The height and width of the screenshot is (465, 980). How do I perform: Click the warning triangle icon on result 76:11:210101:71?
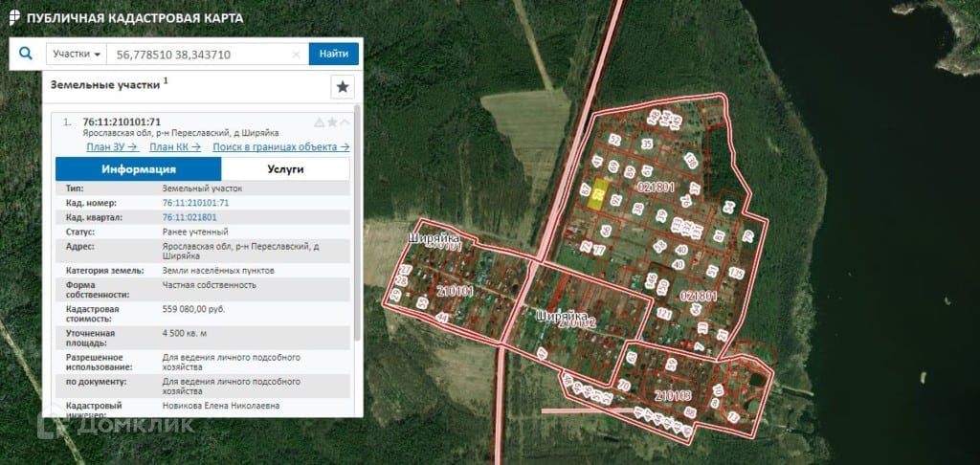pos(320,122)
